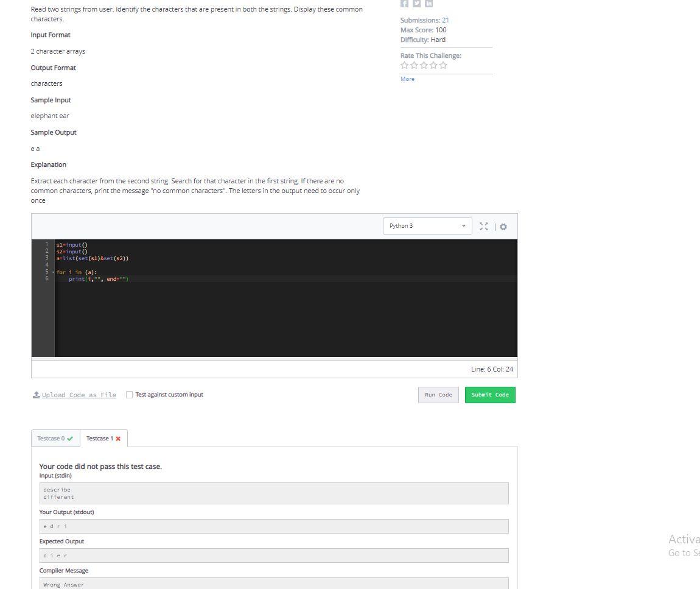Submit the code
The image size is (700, 589).
click(489, 395)
